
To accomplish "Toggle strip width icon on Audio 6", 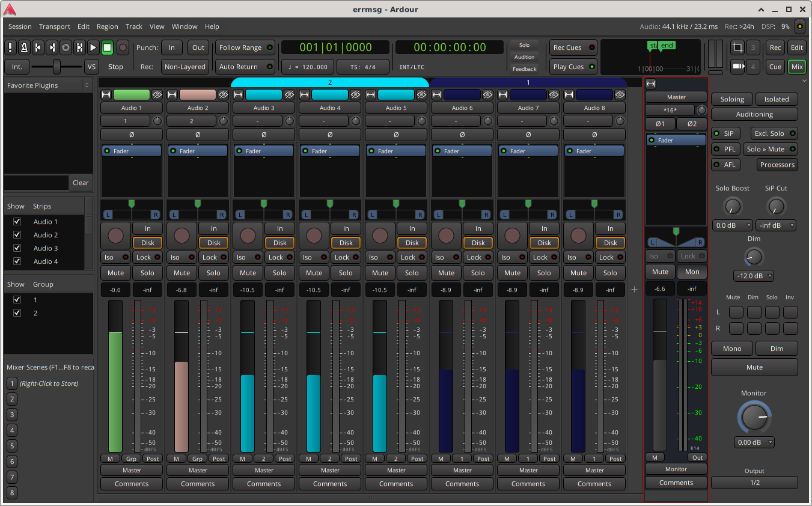I will coord(437,94).
